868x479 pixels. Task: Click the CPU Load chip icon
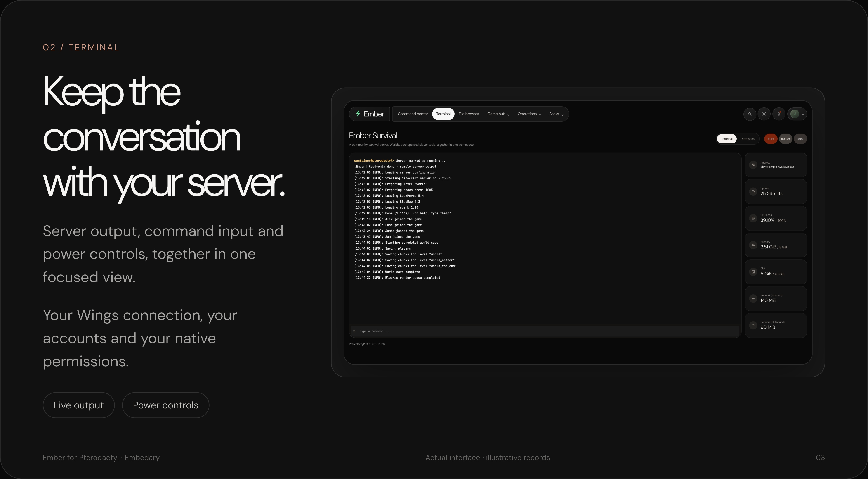click(x=753, y=218)
